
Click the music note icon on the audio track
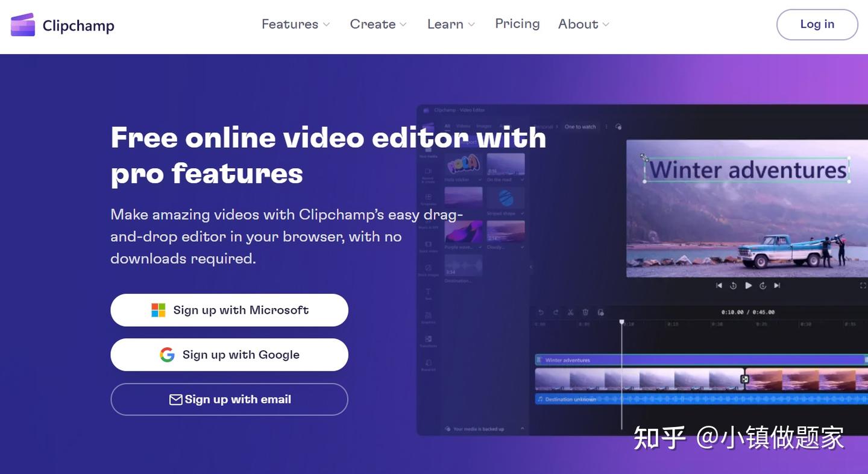pyautogui.click(x=541, y=399)
